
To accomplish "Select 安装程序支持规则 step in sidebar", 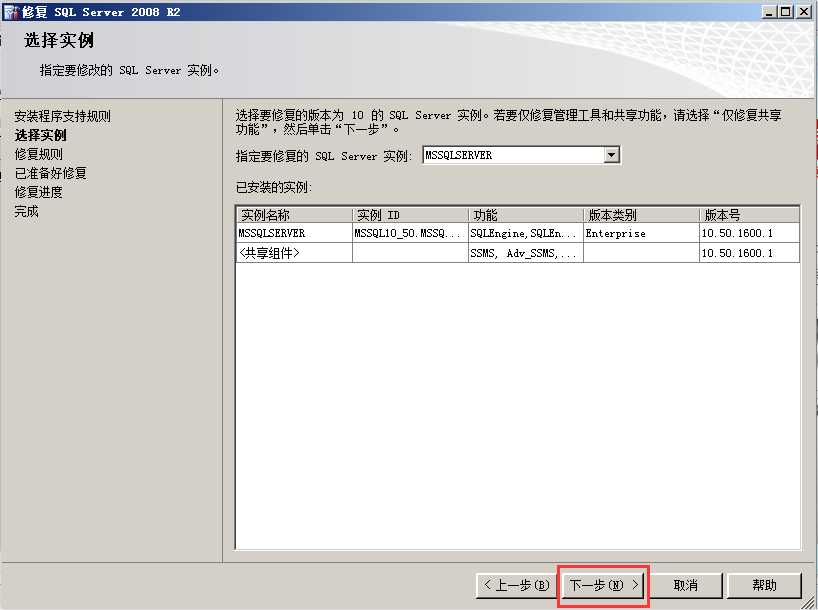I will (63, 116).
